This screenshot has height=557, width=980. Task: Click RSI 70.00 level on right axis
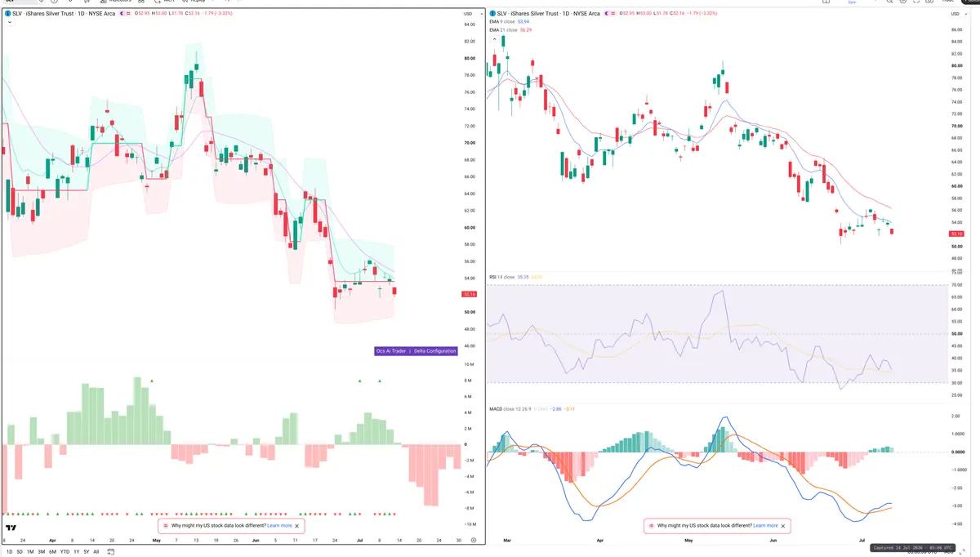(955, 285)
